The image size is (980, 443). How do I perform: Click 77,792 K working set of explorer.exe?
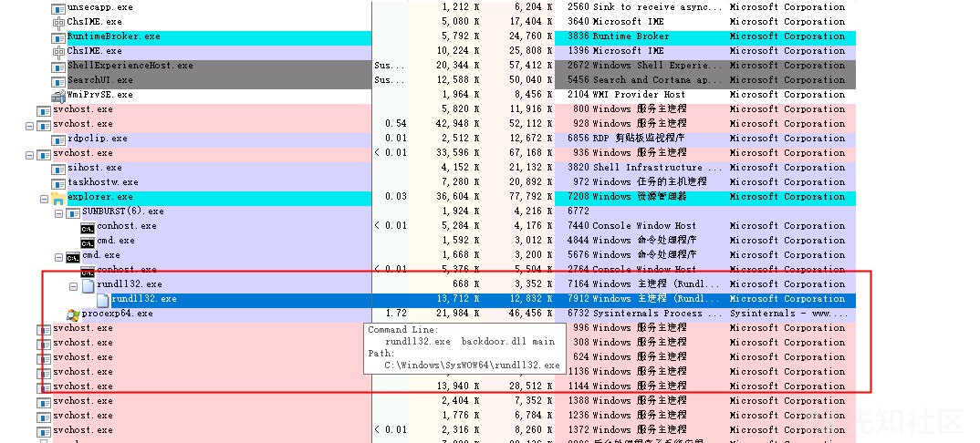point(531,197)
